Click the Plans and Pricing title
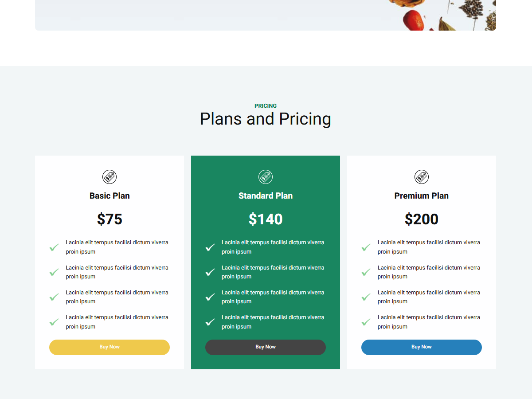Image resolution: width=532 pixels, height=399 pixels. (266, 119)
